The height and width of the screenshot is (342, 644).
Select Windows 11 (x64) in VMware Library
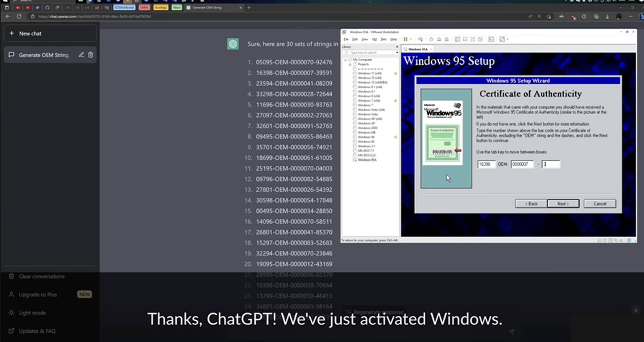coord(369,73)
